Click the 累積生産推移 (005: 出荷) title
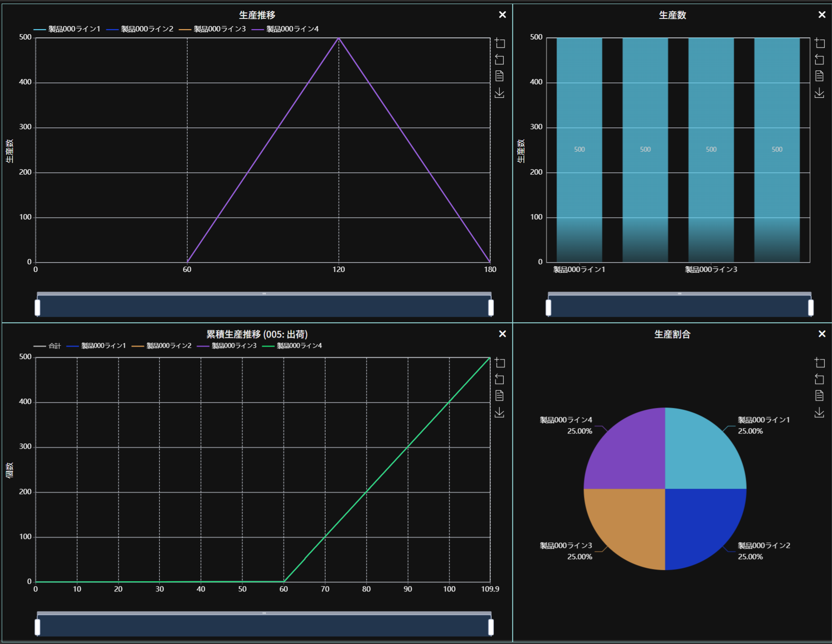This screenshot has width=832, height=644. point(257,334)
